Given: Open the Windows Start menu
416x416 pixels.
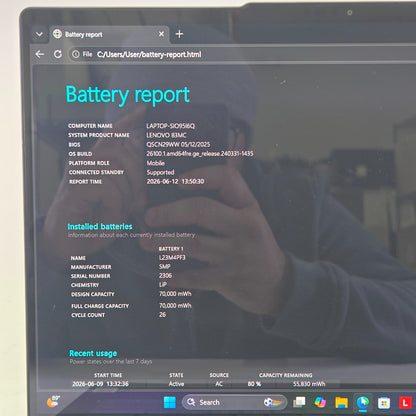Looking at the screenshot, I should (x=170, y=402).
